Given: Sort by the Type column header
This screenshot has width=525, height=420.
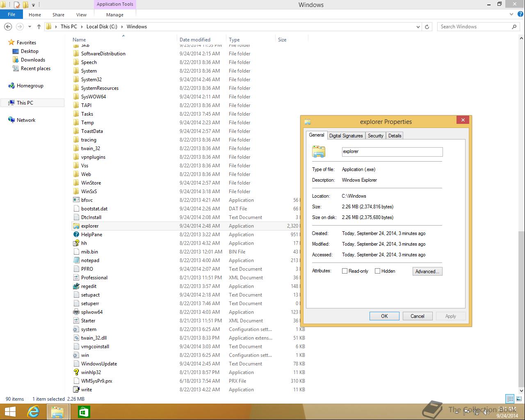Looking at the screenshot, I should pos(251,40).
